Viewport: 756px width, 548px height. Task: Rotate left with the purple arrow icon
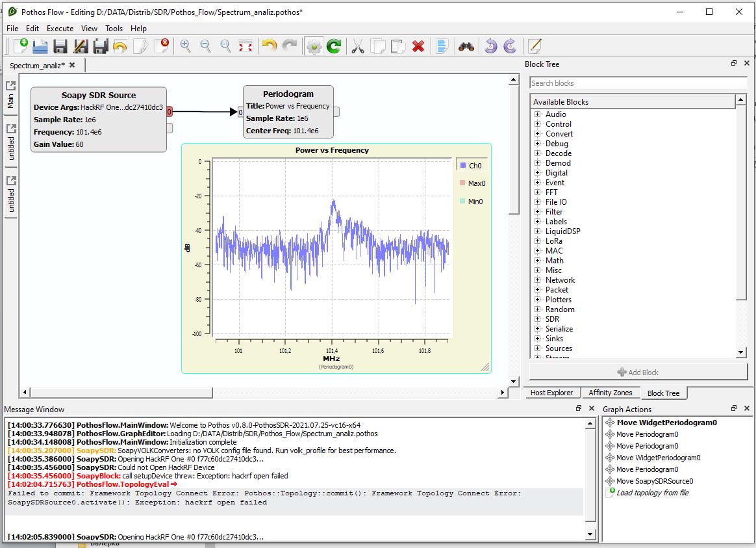pos(490,46)
